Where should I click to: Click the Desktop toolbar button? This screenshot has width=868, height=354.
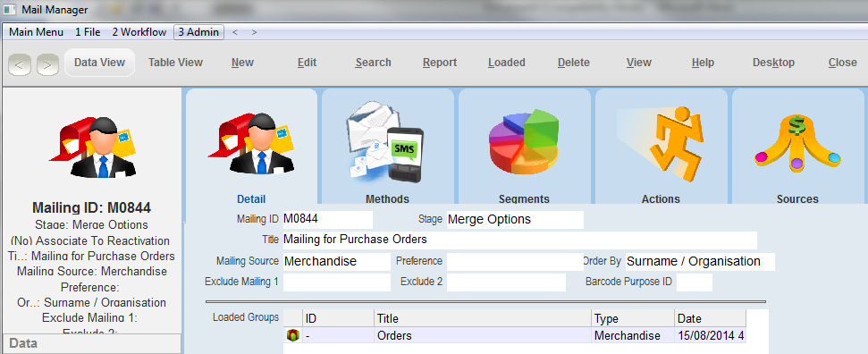tap(773, 63)
